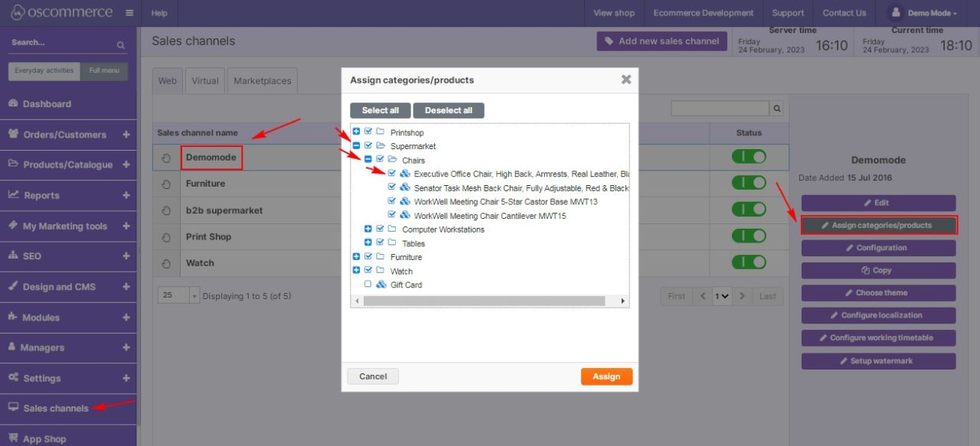The height and width of the screenshot is (446, 980).
Task: Toggle the status switch for Furniture channel
Action: coord(749,184)
